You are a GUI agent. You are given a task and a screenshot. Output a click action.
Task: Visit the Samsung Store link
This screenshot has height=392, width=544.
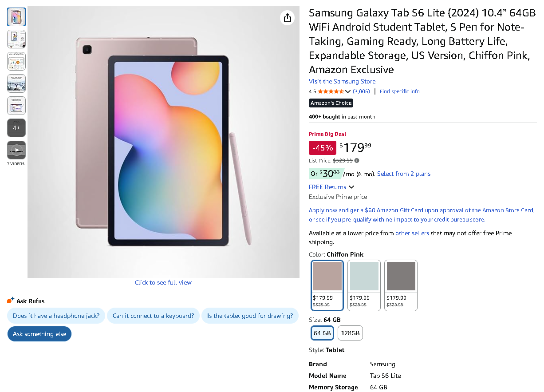pyautogui.click(x=342, y=81)
